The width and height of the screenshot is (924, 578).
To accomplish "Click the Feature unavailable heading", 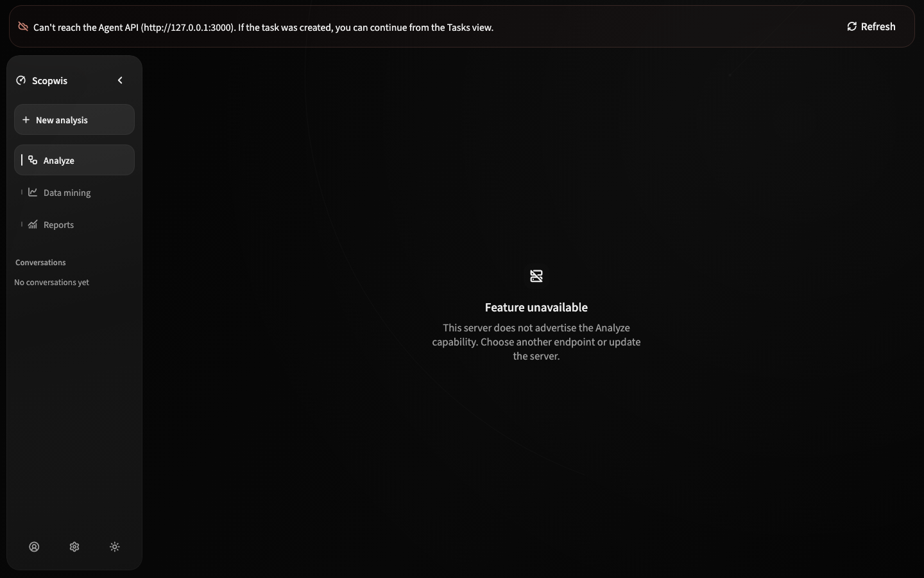I will (x=536, y=307).
